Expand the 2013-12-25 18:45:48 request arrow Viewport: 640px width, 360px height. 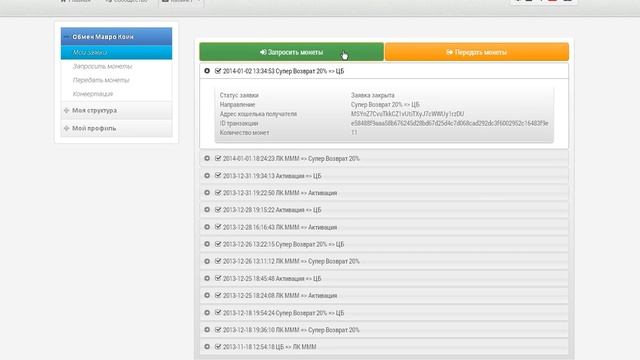(x=207, y=278)
